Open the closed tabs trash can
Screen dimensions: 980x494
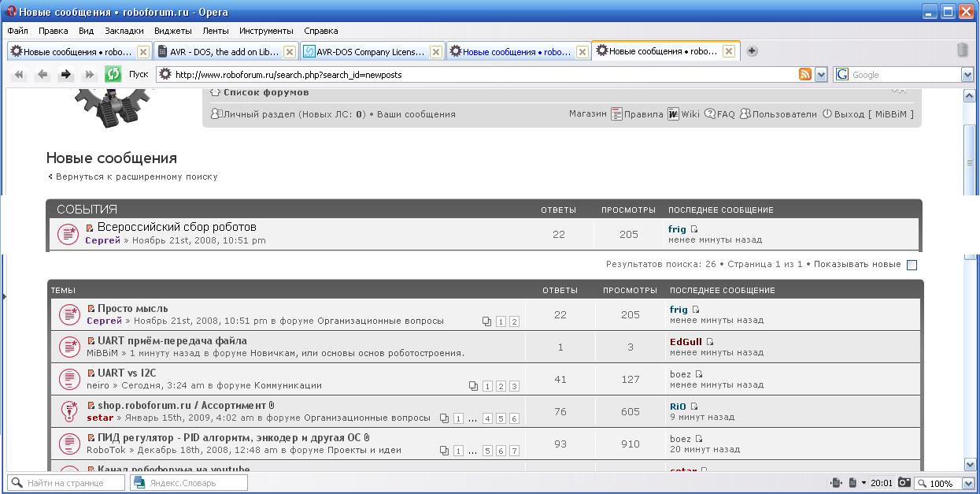tap(962, 50)
